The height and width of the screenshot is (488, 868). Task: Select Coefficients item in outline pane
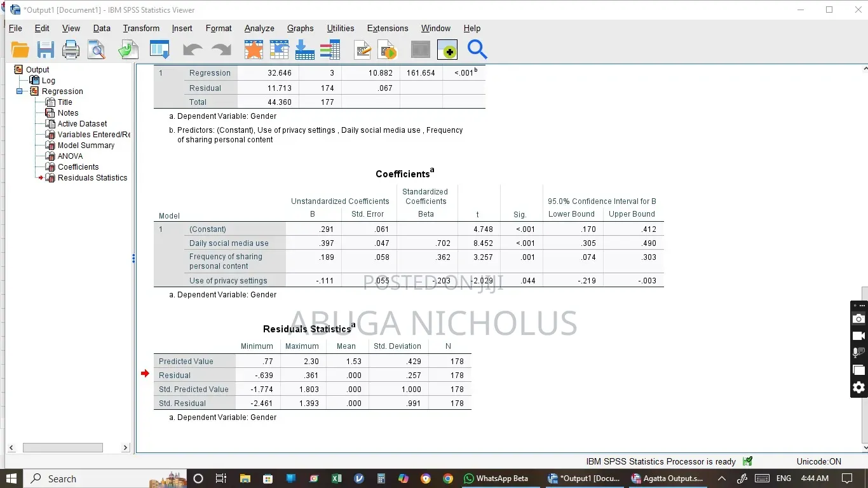coord(78,167)
